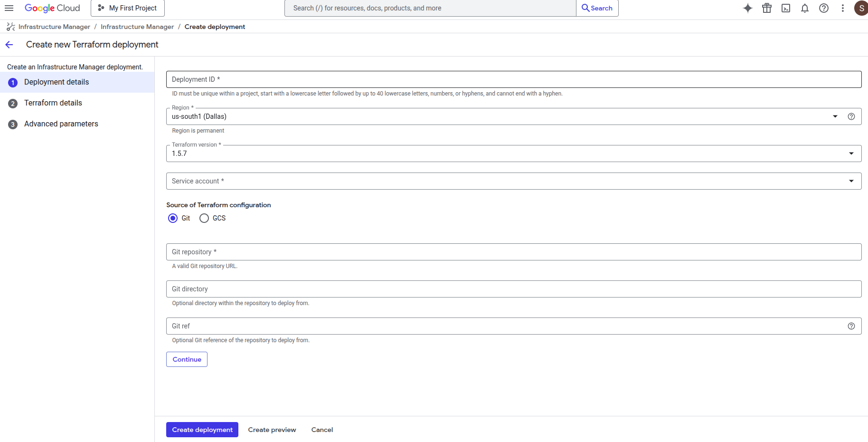Click the Create deployment button
Screen dimensions: 868x442
202,429
